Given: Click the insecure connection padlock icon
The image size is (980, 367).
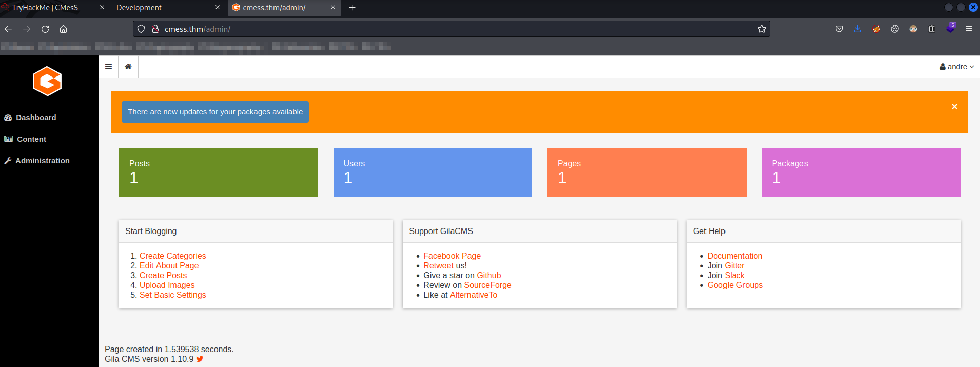Looking at the screenshot, I should [x=155, y=29].
